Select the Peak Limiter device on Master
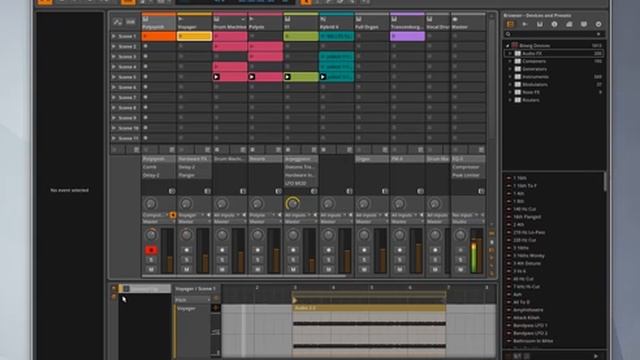 [x=468, y=175]
